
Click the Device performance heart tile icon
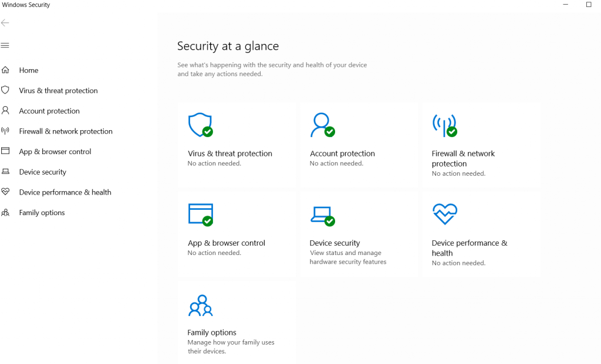pos(444,214)
